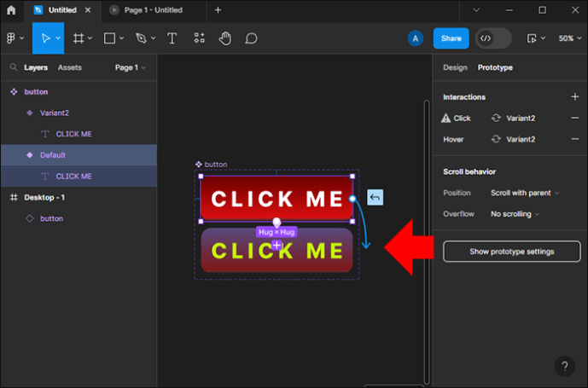
Task: Select the Desktop - 1 frame layer
Action: (x=79, y=197)
